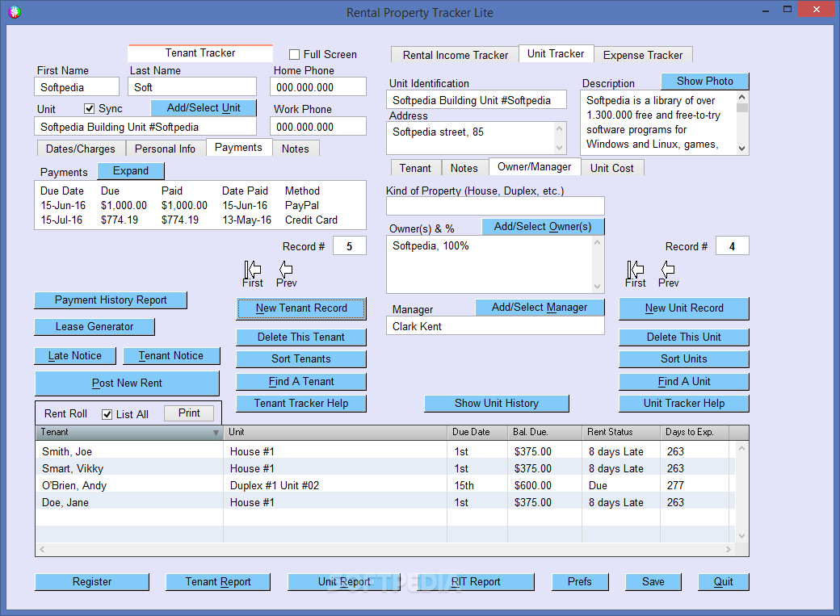Screen dimensions: 840x616
Task: Open Prefs settings
Action: [x=580, y=582]
